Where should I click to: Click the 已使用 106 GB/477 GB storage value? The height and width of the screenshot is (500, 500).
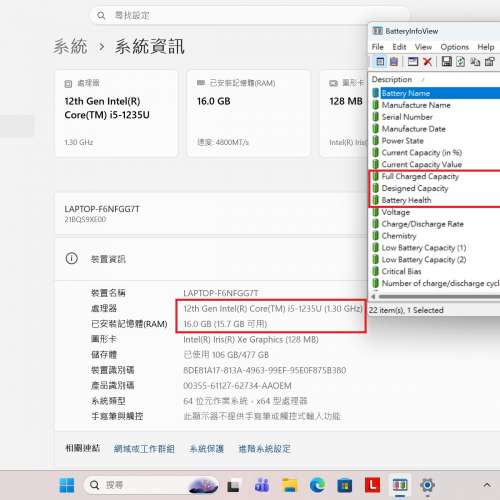tap(226, 355)
